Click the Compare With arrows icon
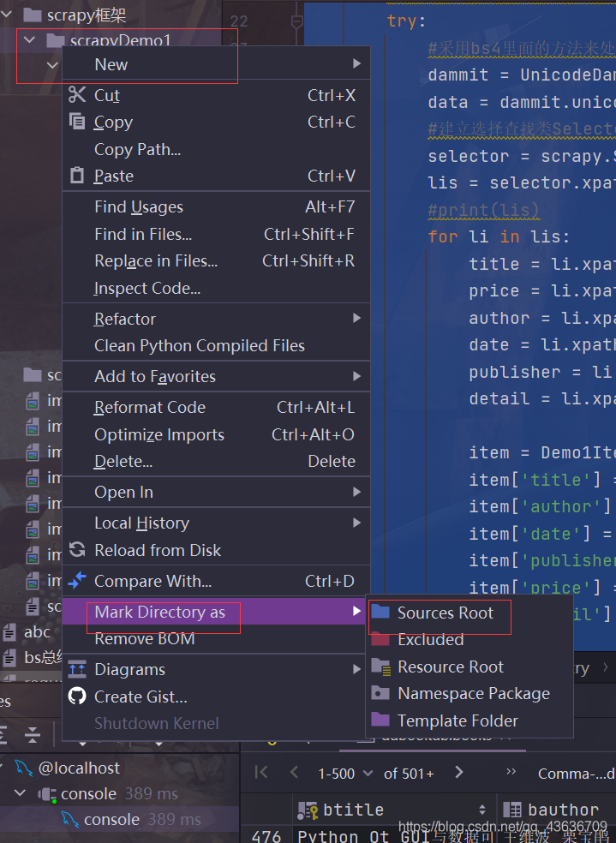This screenshot has height=843, width=616. coord(77,581)
